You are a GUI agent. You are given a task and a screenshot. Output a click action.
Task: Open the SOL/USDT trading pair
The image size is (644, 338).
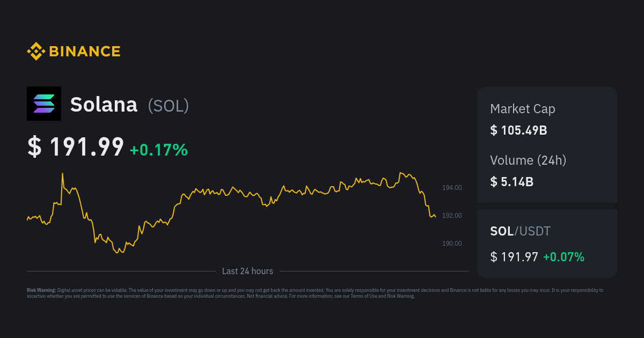(x=520, y=231)
